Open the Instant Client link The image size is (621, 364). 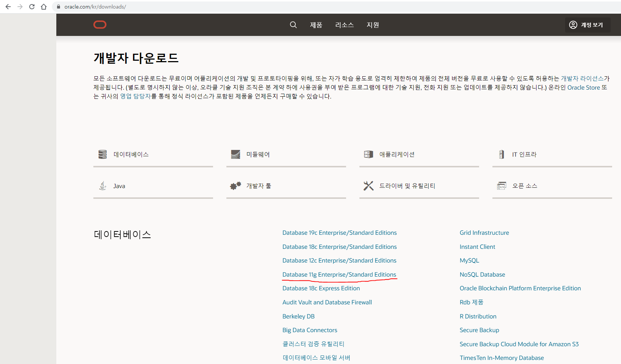pyautogui.click(x=477, y=247)
